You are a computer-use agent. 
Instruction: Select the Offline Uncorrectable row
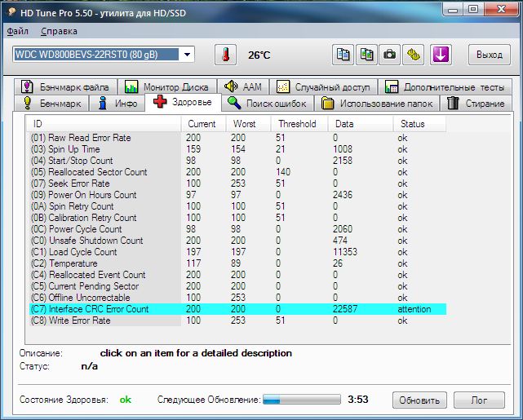[x=237, y=298]
